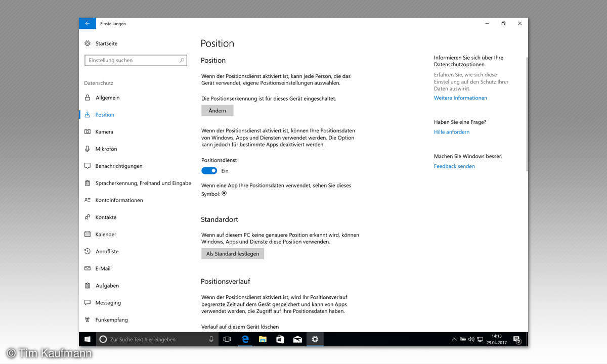Viewport: 607px width, 364px height.
Task: Launch Microsoft Edge from taskbar
Action: [x=245, y=339]
